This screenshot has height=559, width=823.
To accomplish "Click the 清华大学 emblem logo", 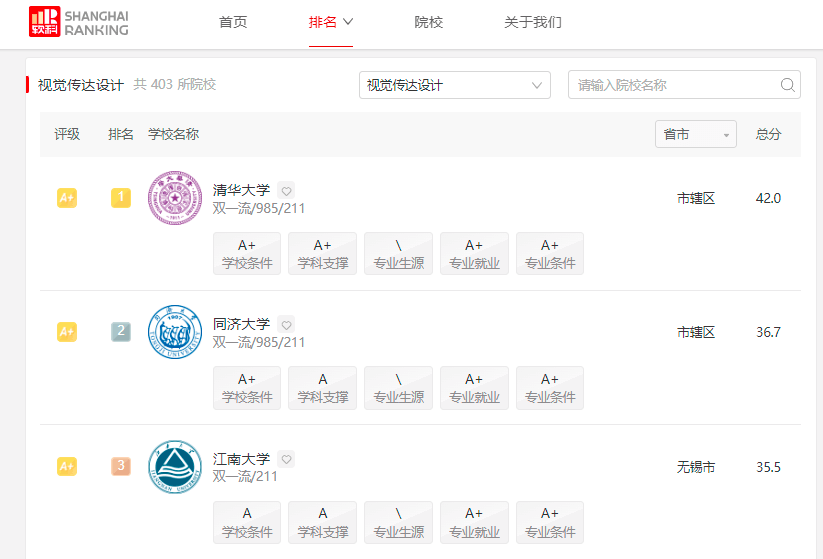I will pos(175,198).
